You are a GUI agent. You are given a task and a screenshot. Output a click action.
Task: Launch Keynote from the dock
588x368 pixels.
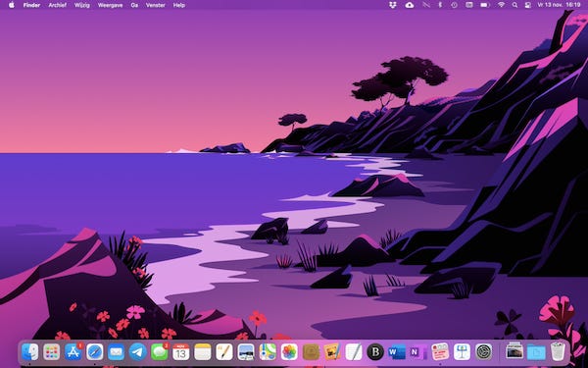pos(462,352)
